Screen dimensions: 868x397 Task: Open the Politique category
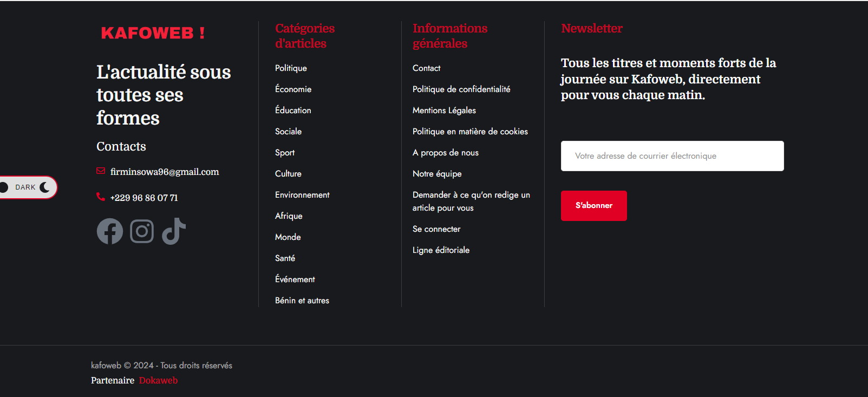pos(291,68)
